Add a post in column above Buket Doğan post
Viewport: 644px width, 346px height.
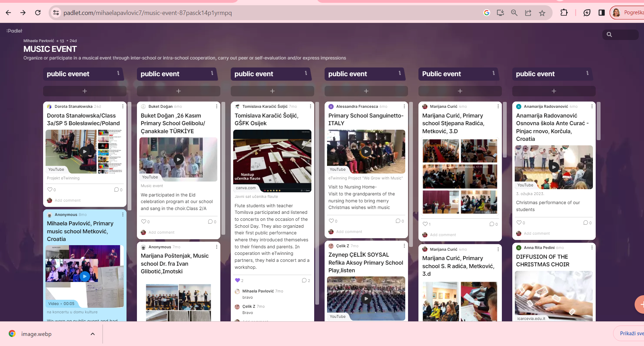[178, 91]
